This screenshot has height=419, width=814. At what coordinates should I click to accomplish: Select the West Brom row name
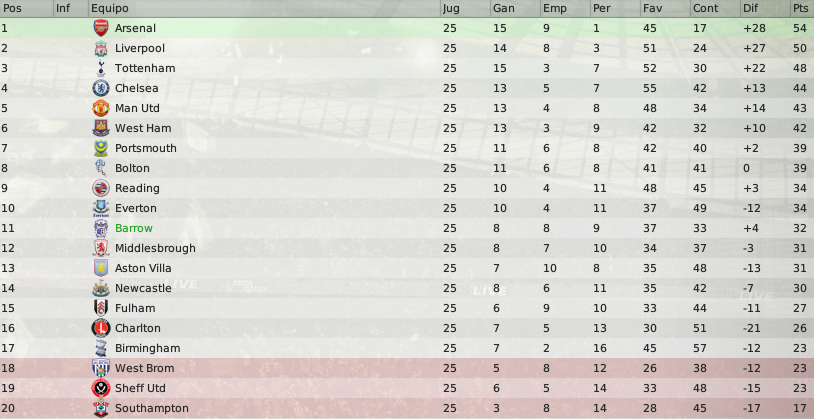click(x=144, y=368)
